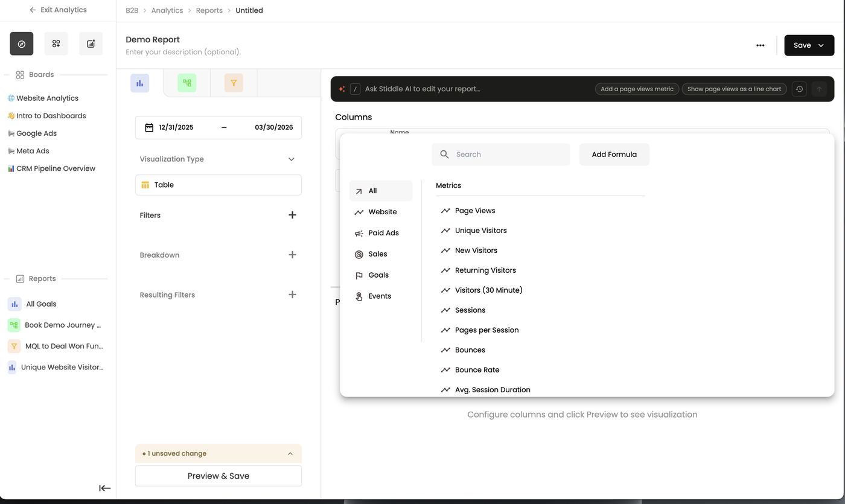Select the Events metrics category

point(381,296)
